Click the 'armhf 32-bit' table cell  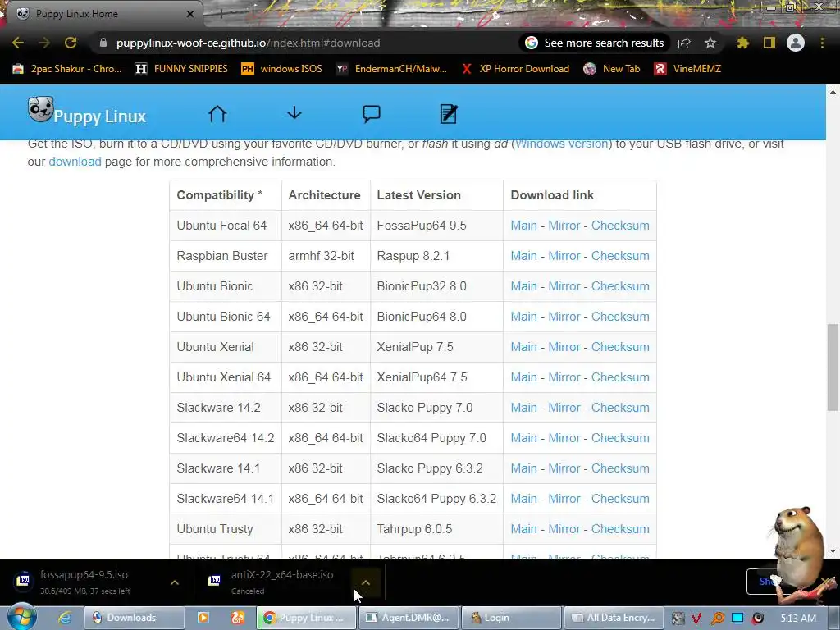(326, 256)
